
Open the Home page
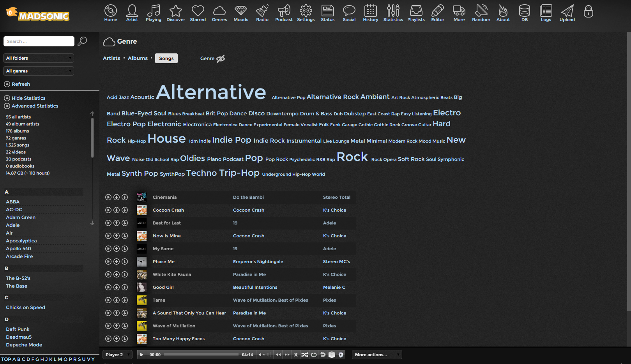[111, 13]
